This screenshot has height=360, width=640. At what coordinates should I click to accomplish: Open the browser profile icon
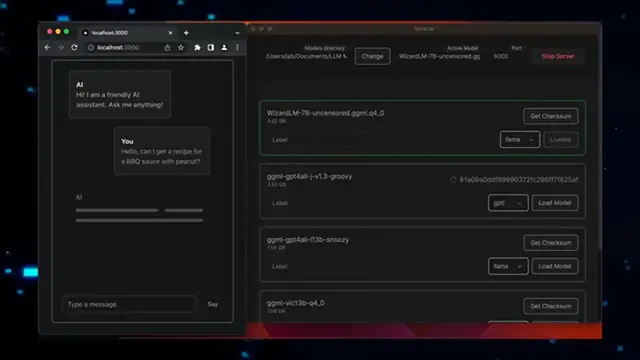224,48
